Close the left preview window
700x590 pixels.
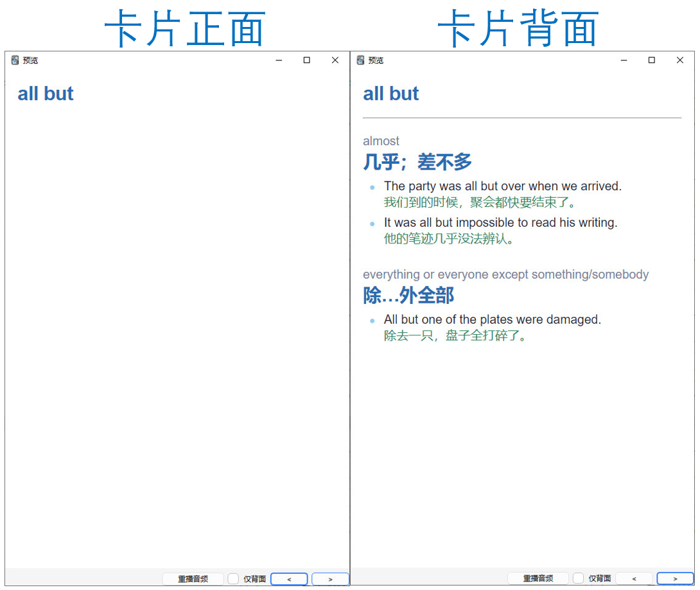(x=335, y=60)
